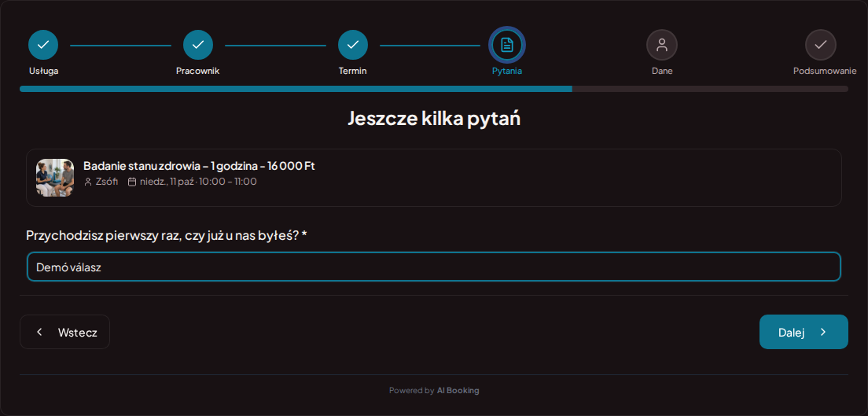Continue with the Dalej button
This screenshot has height=416, width=868.
[x=804, y=332]
